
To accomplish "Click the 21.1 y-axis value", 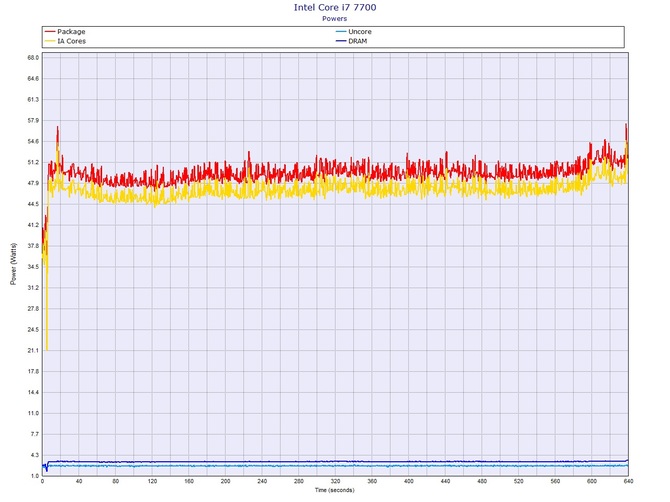I will (33, 350).
